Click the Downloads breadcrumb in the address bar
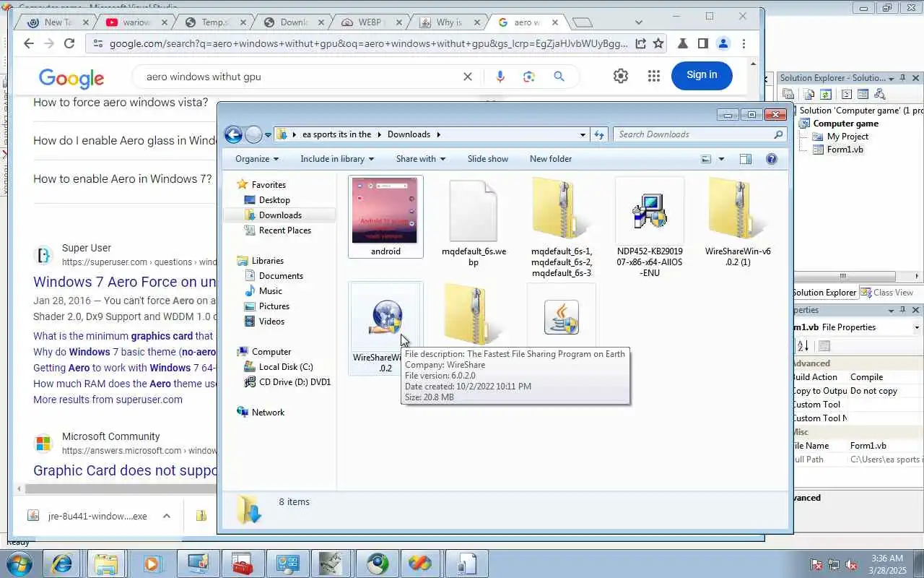The image size is (924, 578). point(409,134)
